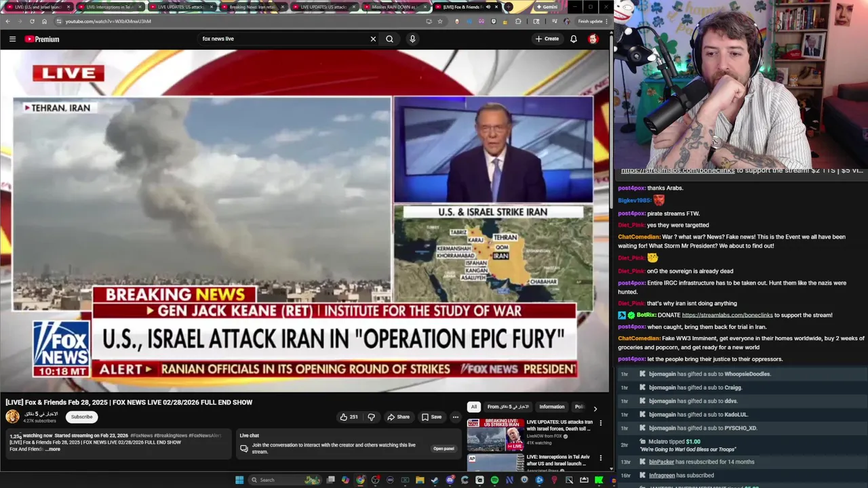Click the browser back arrow
This screenshot has width=868, height=488.
point(7,21)
